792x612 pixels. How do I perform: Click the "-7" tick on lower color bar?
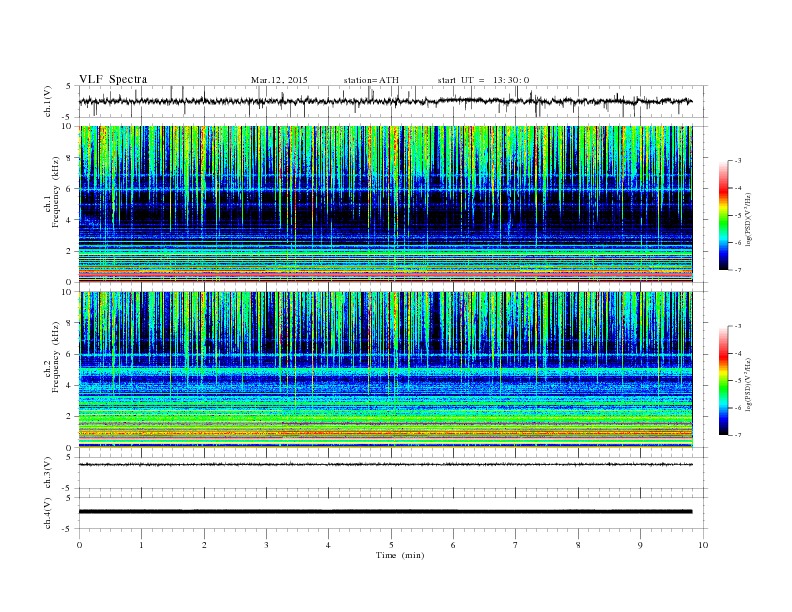pyautogui.click(x=738, y=435)
